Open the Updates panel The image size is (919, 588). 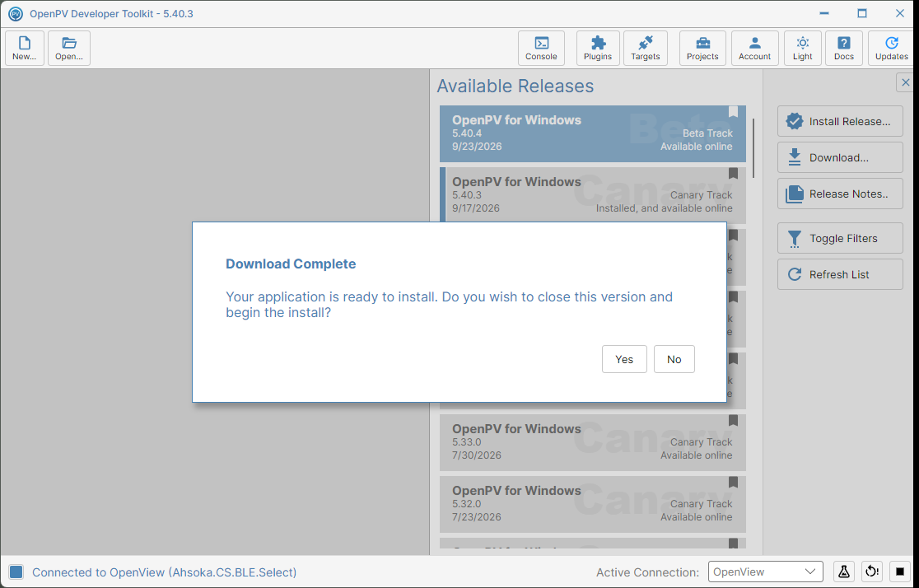(x=892, y=48)
